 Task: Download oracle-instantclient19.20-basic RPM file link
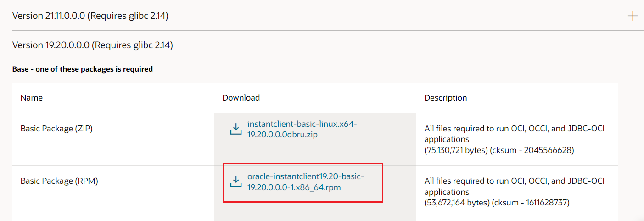(305, 182)
